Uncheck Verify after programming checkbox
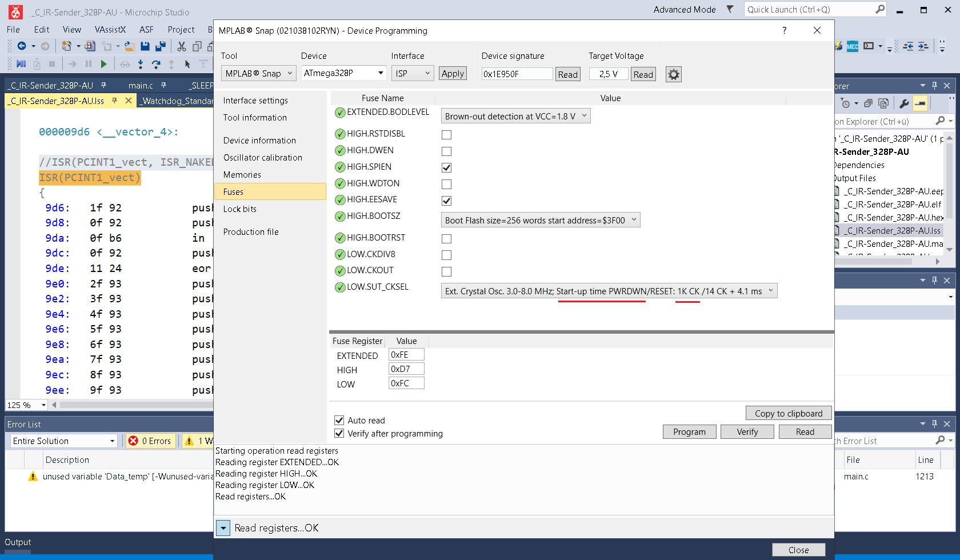The image size is (960, 560). coord(339,433)
